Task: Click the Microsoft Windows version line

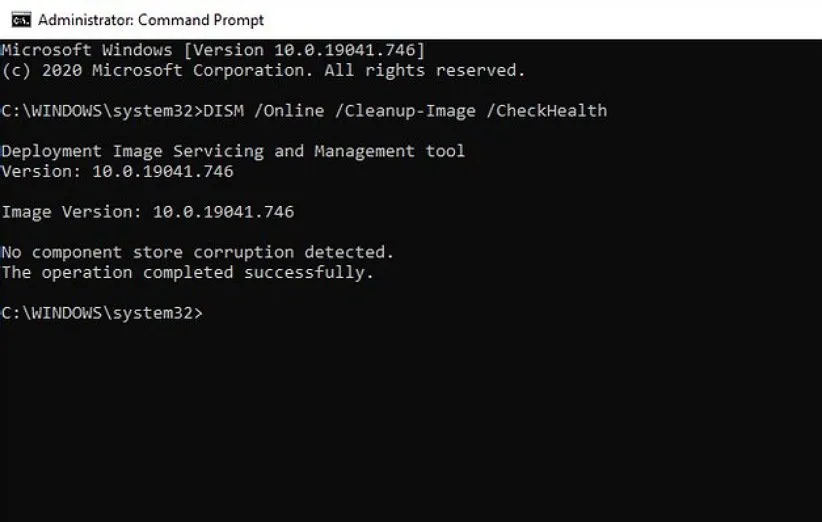Action: [x=213, y=50]
